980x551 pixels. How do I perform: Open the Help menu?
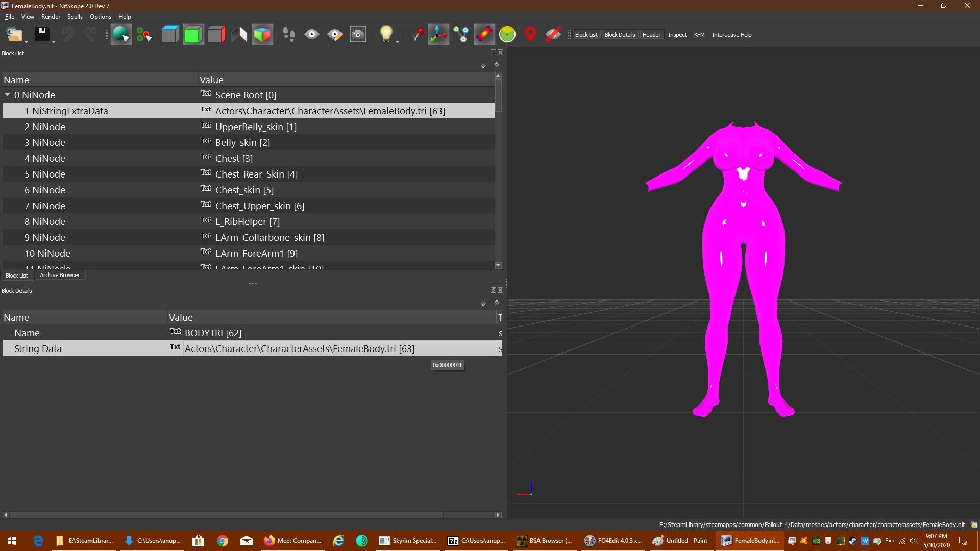pyautogui.click(x=125, y=17)
